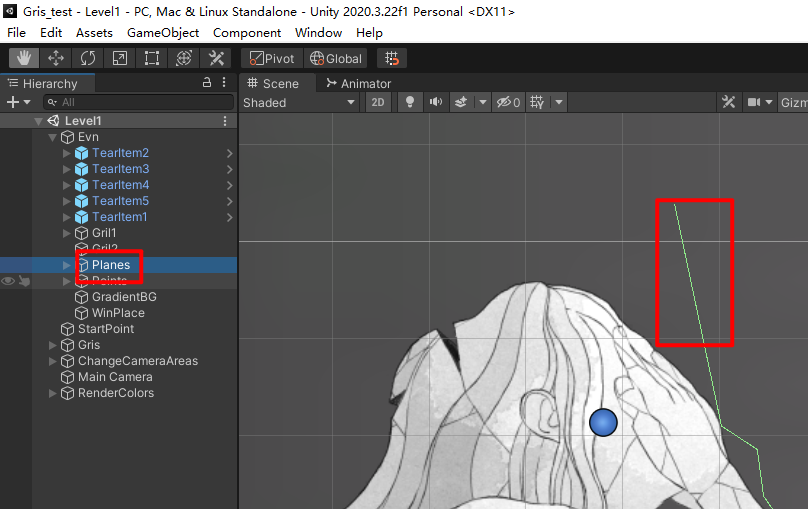Toggle scene picking hand icon
This screenshot has height=509, width=808.
[x=24, y=281]
